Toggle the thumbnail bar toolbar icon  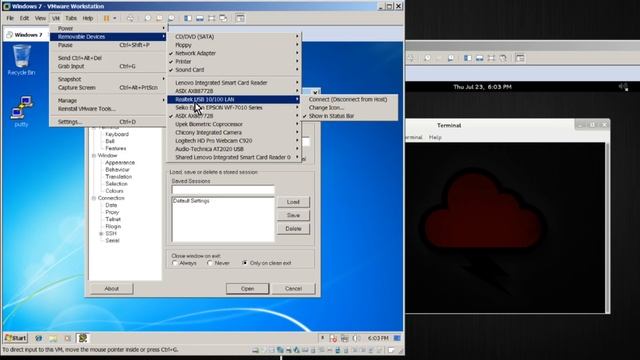(200, 18)
